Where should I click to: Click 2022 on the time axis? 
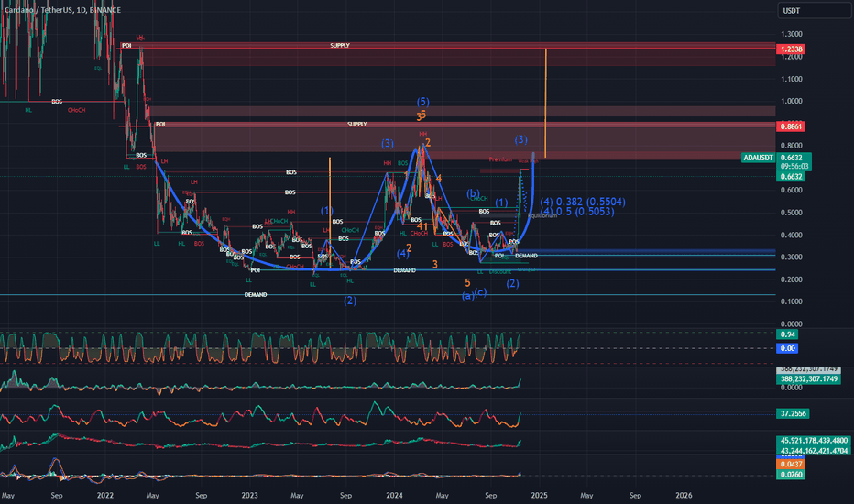click(104, 495)
